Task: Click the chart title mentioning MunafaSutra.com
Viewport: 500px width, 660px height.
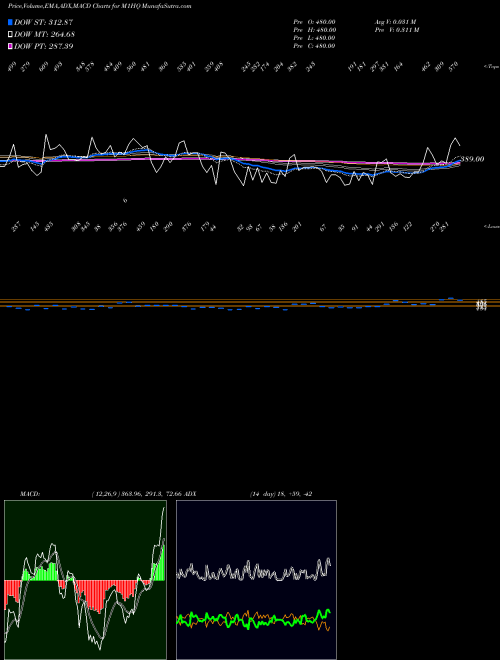Action: [100, 6]
